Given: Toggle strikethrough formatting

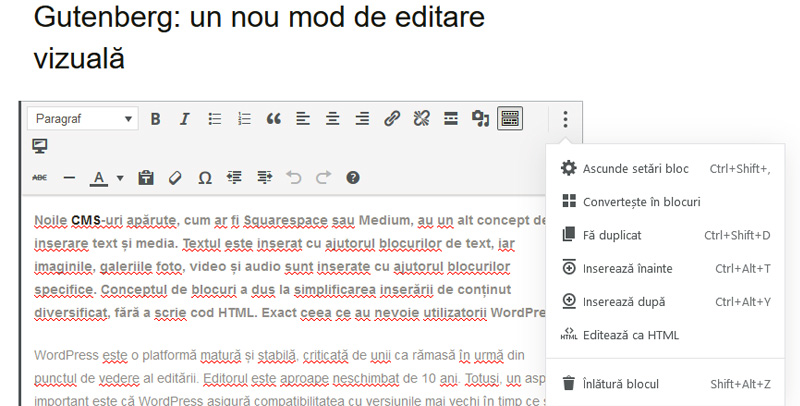Looking at the screenshot, I should click(x=40, y=178).
